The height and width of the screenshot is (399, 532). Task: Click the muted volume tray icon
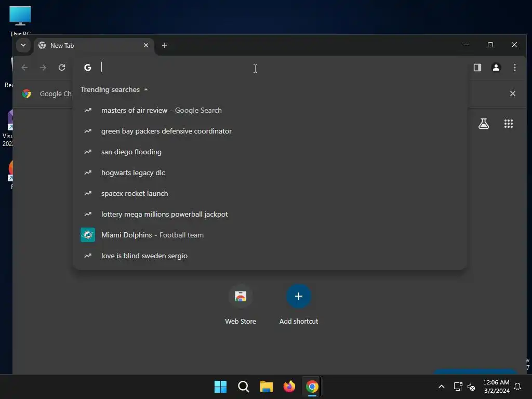(x=471, y=387)
